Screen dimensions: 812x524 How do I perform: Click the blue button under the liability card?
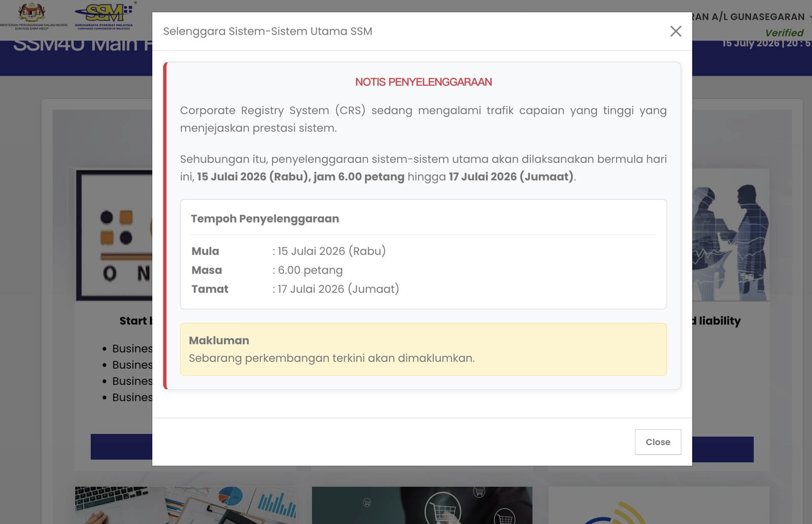click(x=723, y=449)
